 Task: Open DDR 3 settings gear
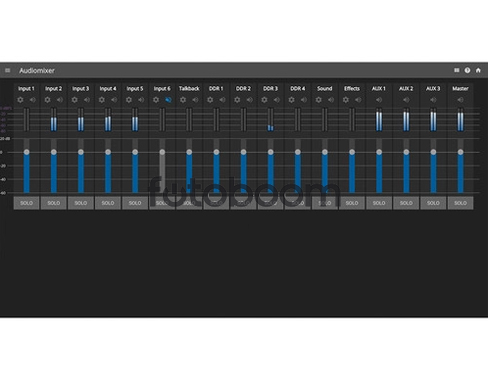click(x=264, y=100)
